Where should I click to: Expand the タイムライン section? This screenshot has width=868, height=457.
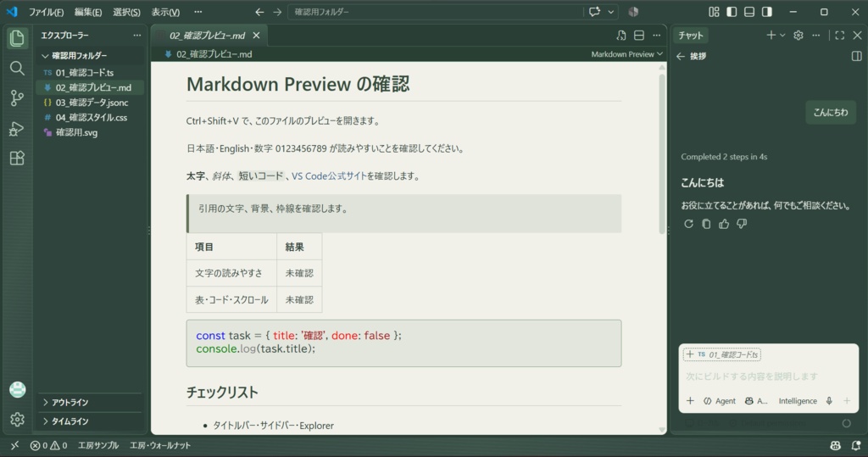click(x=91, y=421)
